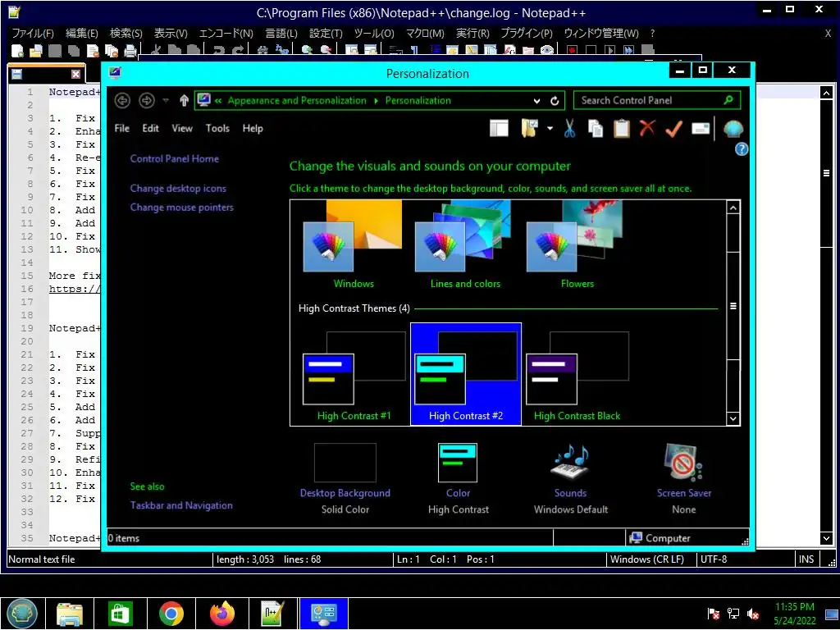Click monitoring eye icon in Notepad++ toolbar
This screenshot has height=630, width=840.
546,50
